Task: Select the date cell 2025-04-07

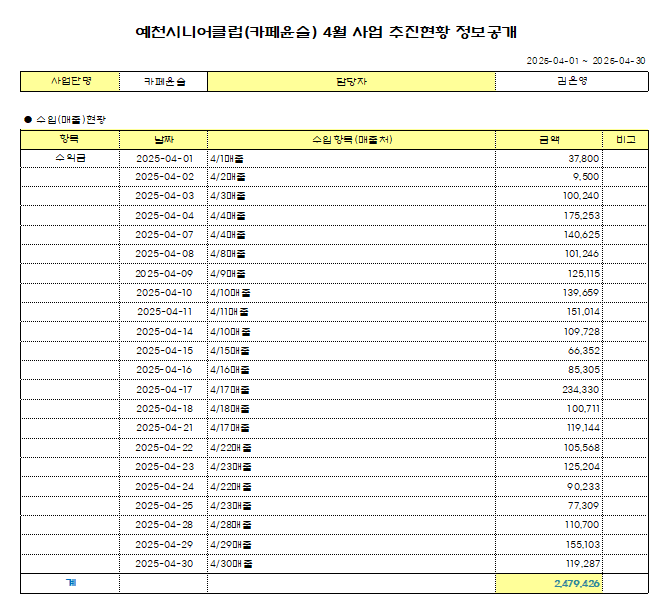Action: 164,235
